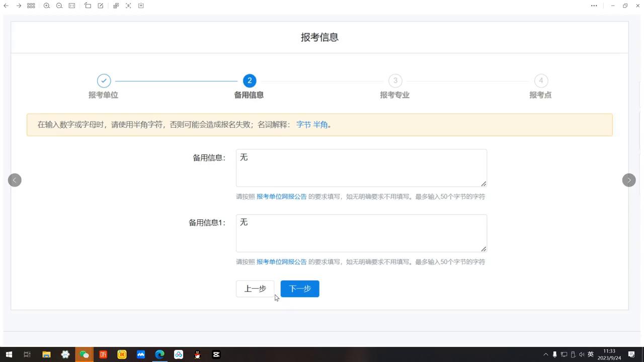Open the 半角 explanation link

322,125
